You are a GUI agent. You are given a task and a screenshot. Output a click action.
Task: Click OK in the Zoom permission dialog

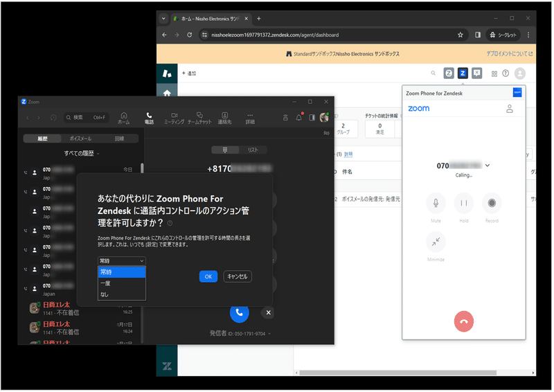[x=208, y=277]
